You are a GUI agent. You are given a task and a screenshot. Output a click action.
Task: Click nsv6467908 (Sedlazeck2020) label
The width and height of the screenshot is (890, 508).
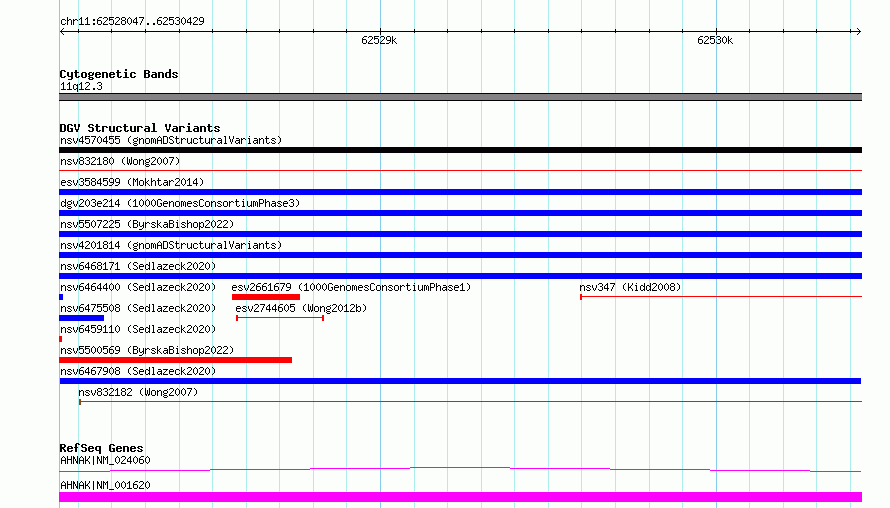pyautogui.click(x=138, y=371)
